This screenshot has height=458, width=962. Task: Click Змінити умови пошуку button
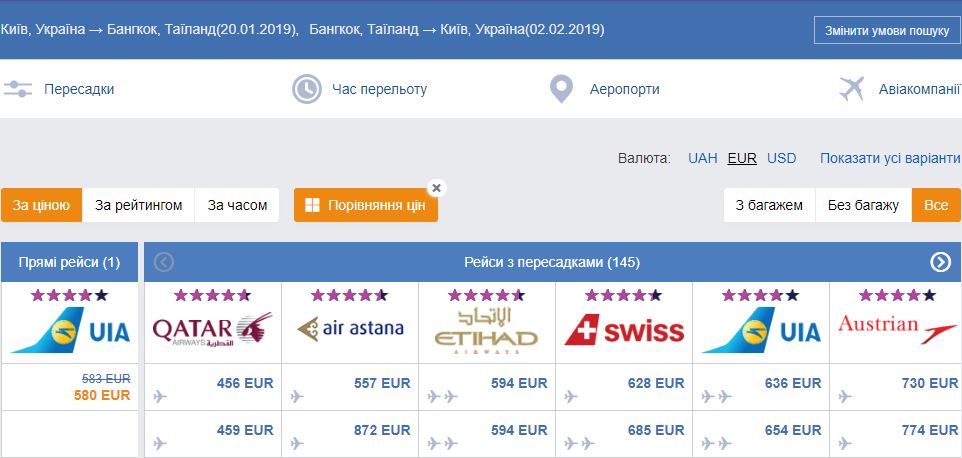click(887, 31)
